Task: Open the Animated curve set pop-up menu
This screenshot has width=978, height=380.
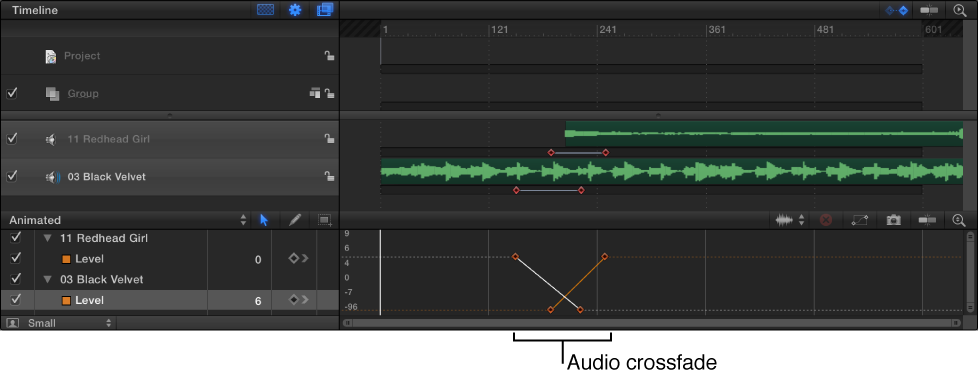Action: [127, 220]
